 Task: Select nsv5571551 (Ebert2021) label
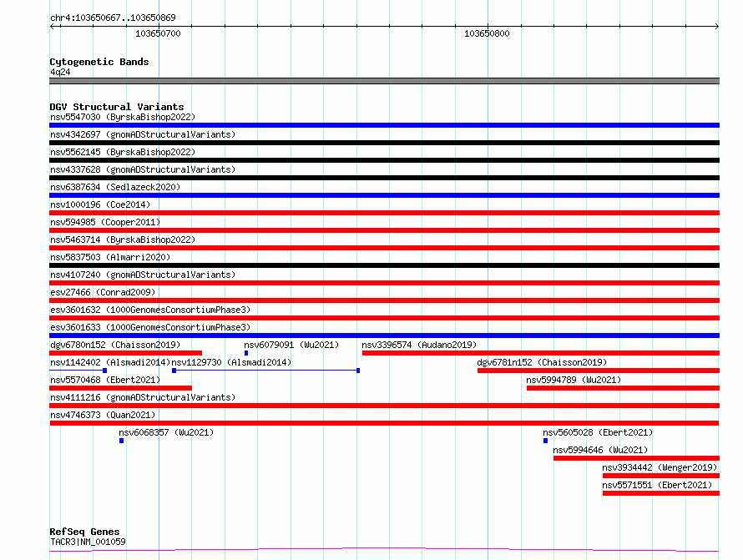tap(657, 485)
